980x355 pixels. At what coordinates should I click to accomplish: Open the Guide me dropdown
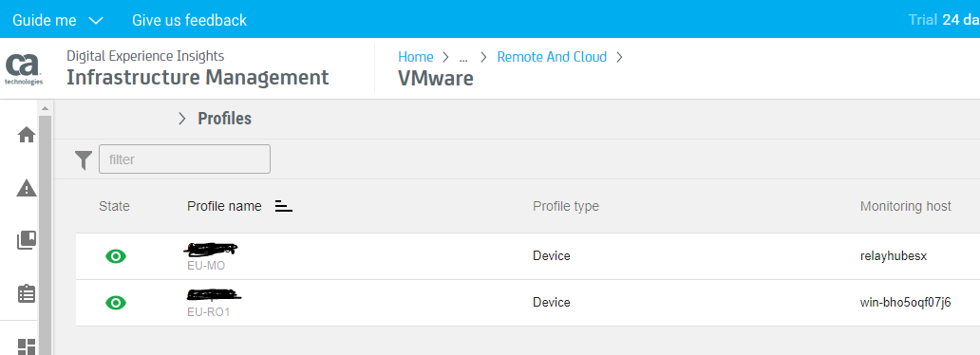[x=58, y=20]
